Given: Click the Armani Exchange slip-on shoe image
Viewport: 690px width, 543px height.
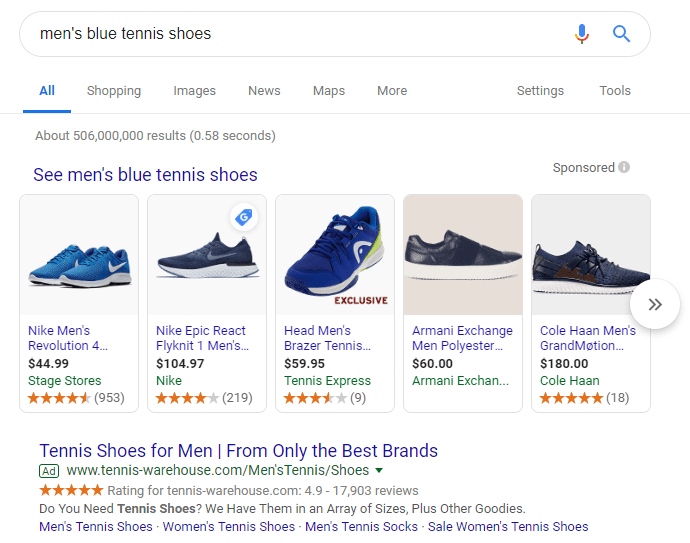Looking at the screenshot, I should pyautogui.click(x=463, y=255).
